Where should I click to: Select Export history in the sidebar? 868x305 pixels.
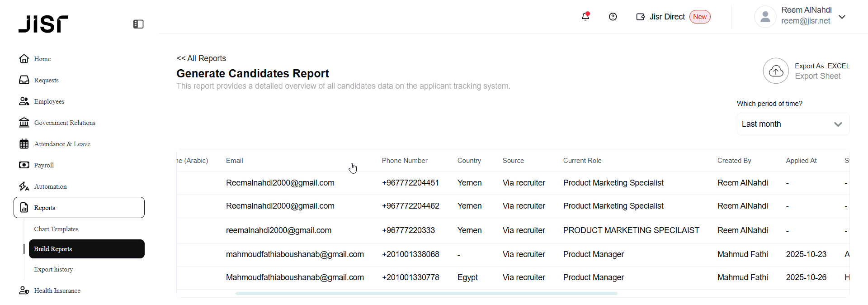tap(53, 269)
